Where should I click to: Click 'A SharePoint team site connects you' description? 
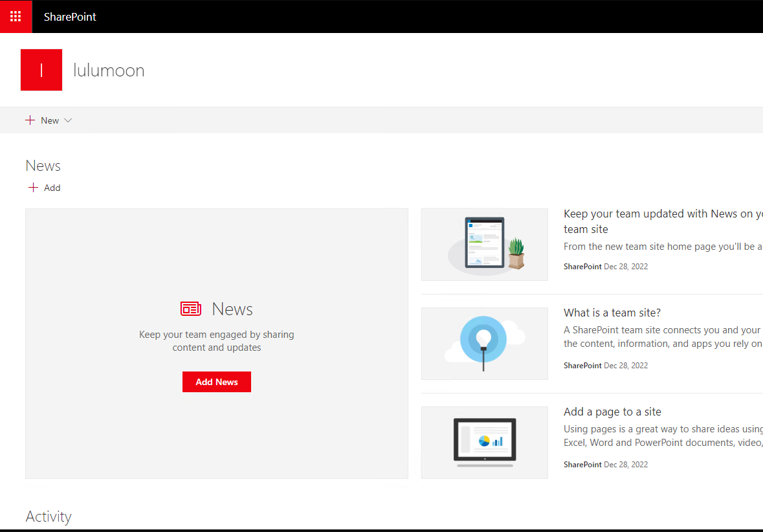(x=663, y=337)
